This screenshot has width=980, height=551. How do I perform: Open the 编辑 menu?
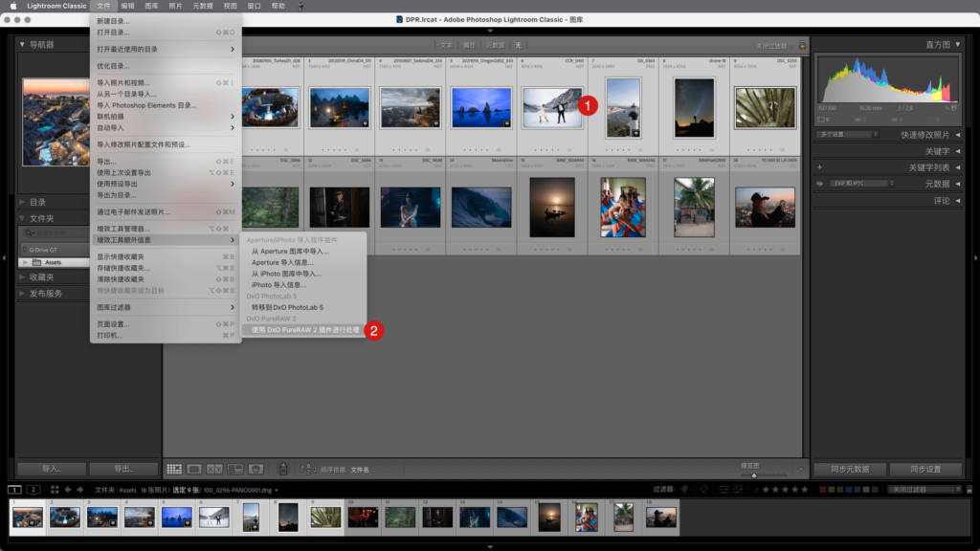coord(127,6)
